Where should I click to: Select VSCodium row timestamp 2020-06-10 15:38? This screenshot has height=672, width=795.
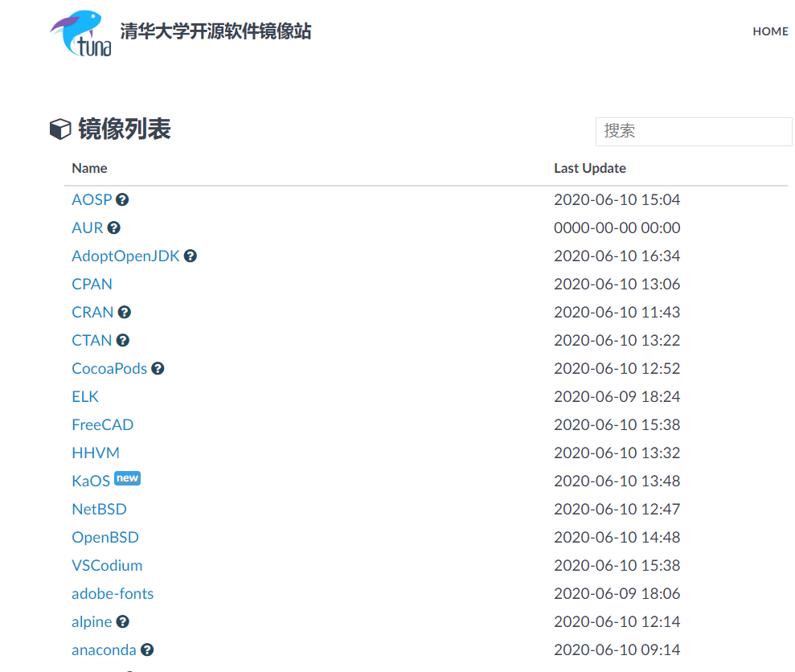click(617, 566)
